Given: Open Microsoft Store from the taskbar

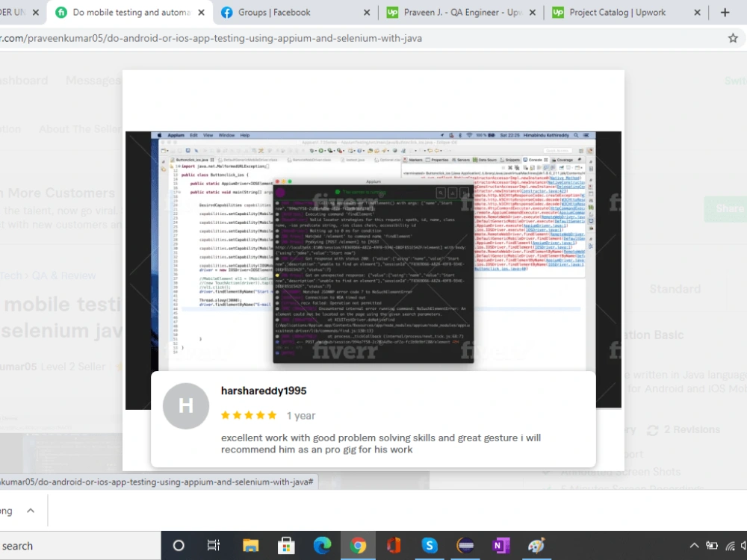Looking at the screenshot, I should [286, 545].
